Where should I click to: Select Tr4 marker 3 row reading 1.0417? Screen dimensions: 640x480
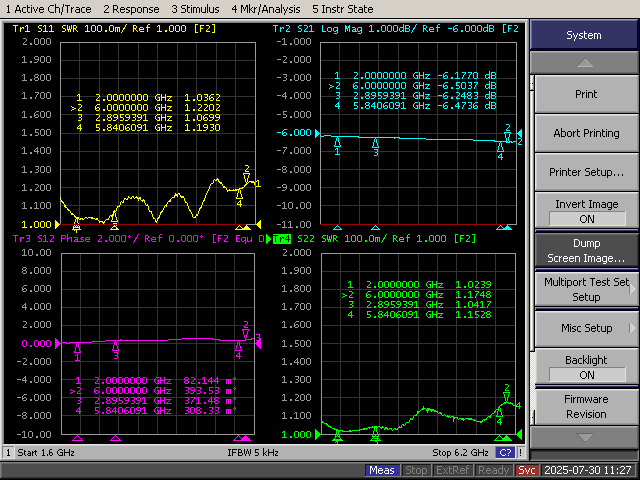(x=419, y=304)
